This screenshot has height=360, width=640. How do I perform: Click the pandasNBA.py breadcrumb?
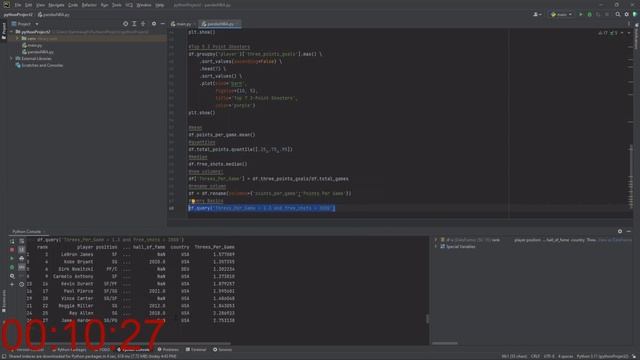coord(54,15)
